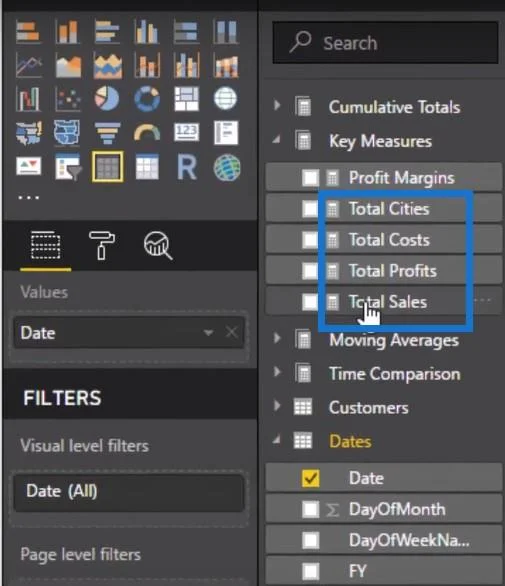The image size is (505, 586).
Task: Remove Date field with X button
Action: tap(232, 332)
